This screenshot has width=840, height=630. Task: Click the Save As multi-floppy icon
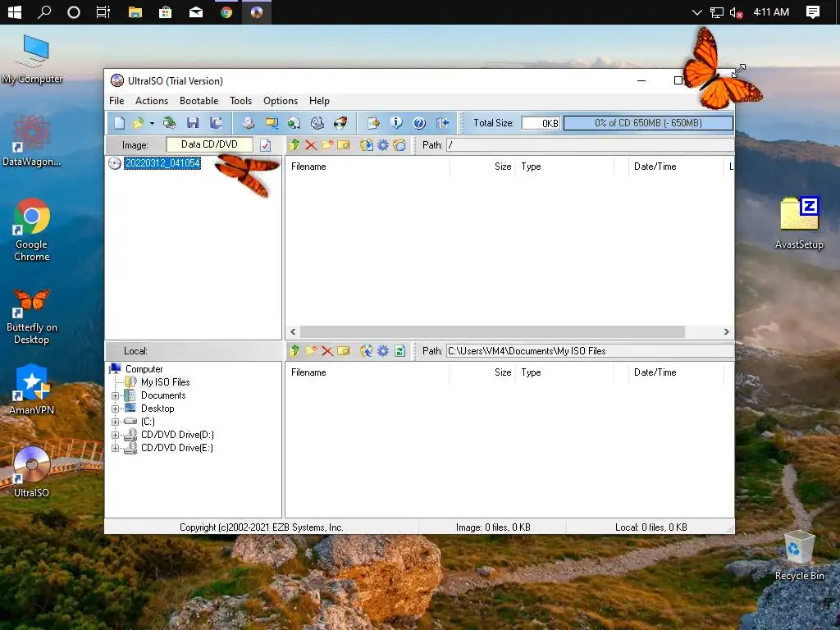[x=216, y=123]
